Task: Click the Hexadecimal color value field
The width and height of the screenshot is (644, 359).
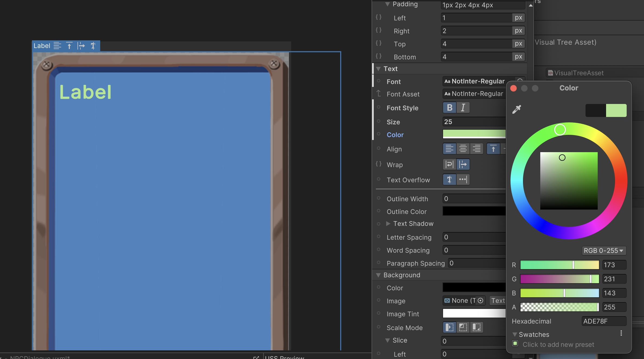Action: 604,321
